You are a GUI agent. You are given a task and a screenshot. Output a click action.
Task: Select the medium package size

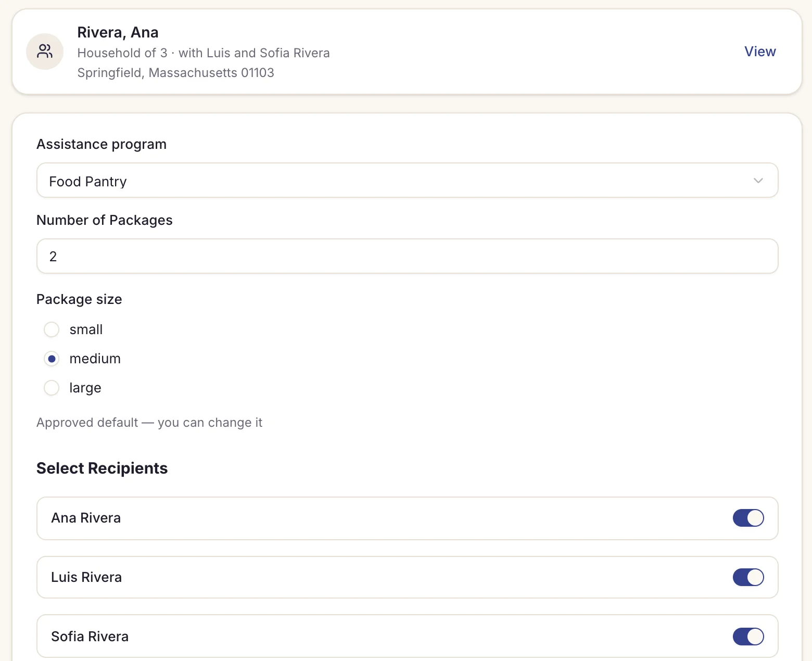(x=52, y=359)
